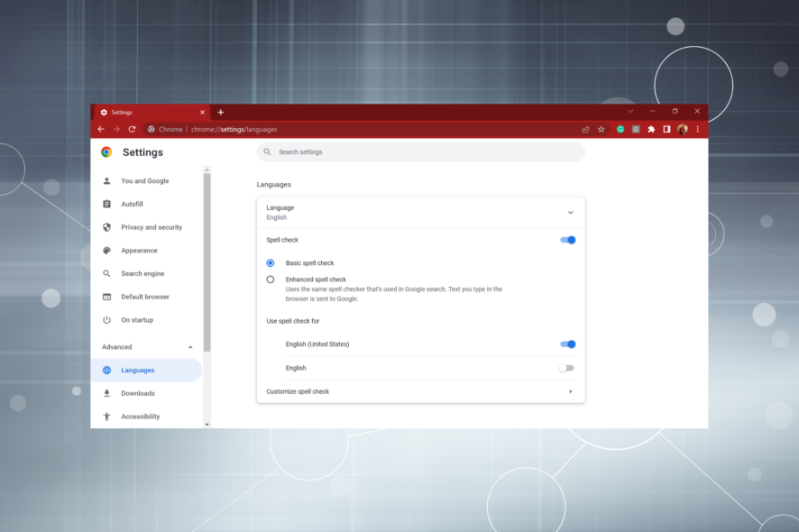
Task: Select Enhanced spell check option
Action: 271,280
